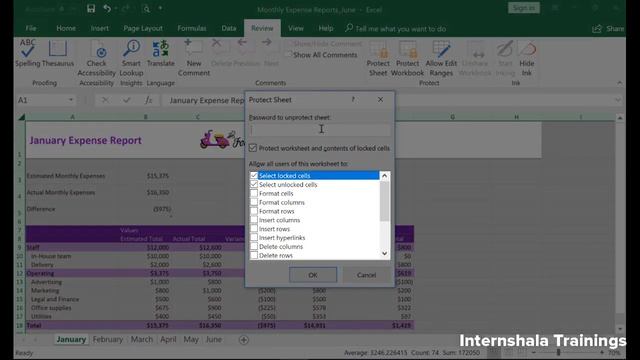Viewport: 640px width, 360px height.
Task: Open the Translate language tool
Action: coord(160,53)
